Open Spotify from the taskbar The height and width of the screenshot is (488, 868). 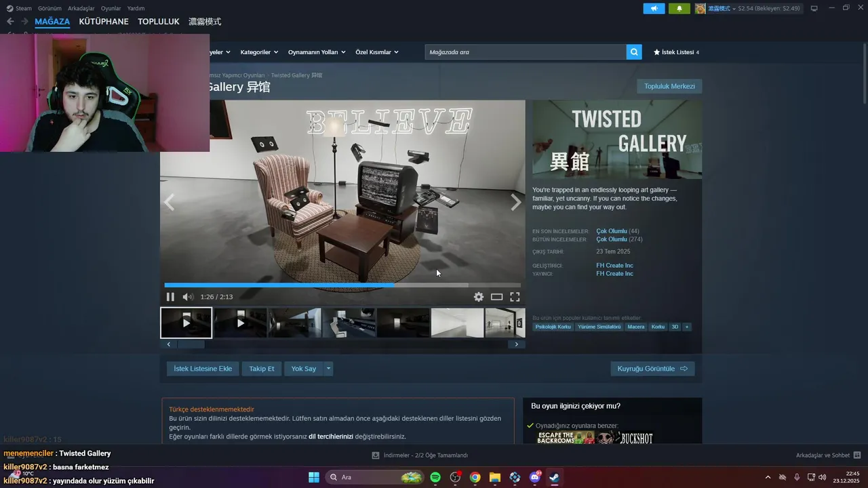(435, 477)
